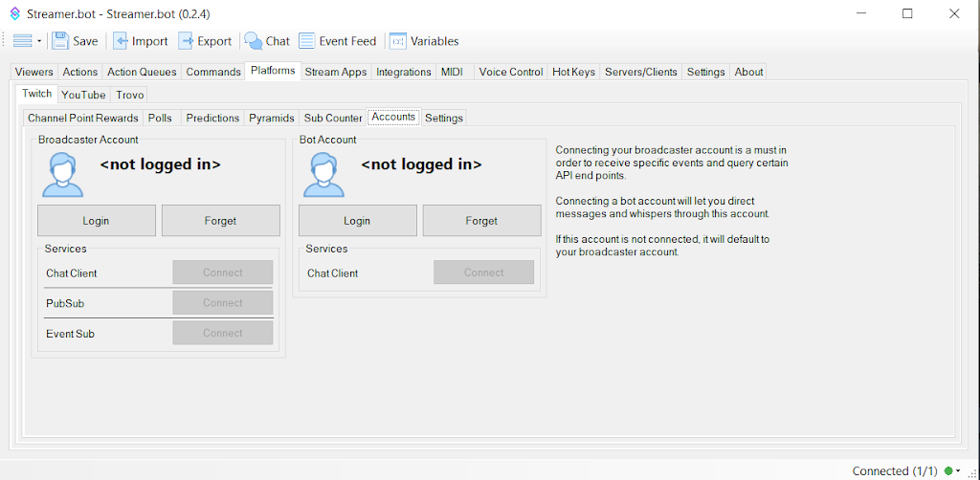Click the Import arrow icon
980x480 pixels.
(x=121, y=41)
